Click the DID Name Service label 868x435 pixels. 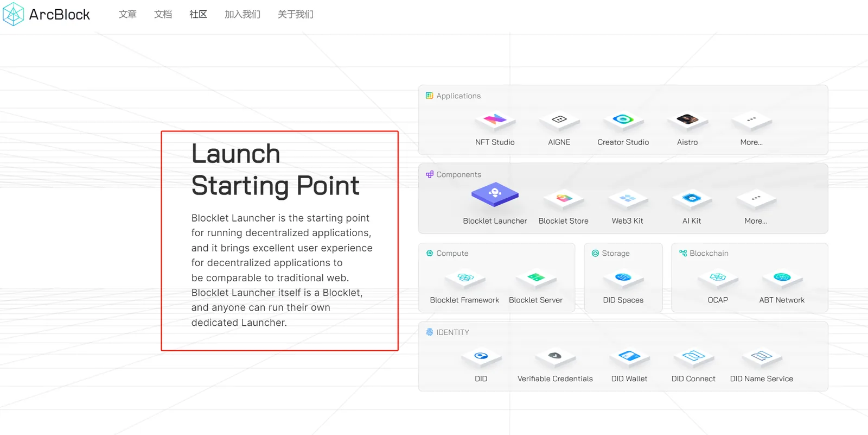click(x=762, y=379)
